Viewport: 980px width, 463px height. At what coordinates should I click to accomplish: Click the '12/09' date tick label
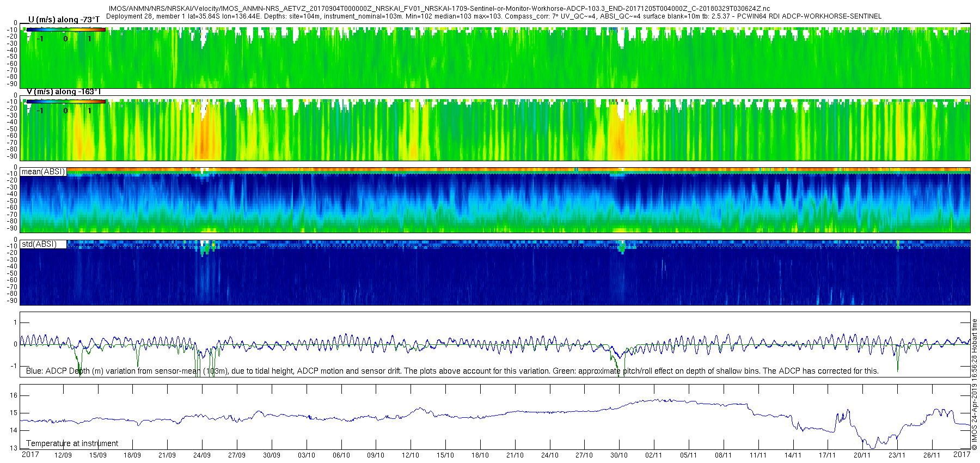coord(63,455)
